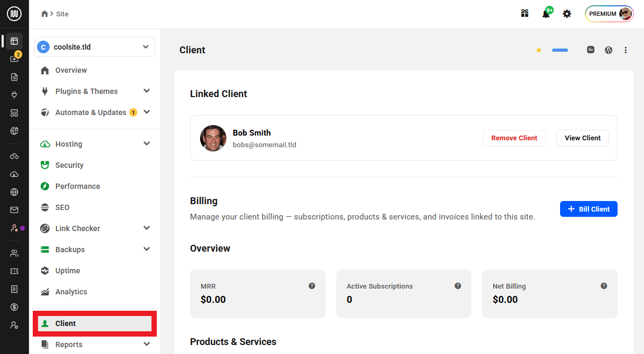Toggle the yellow favorite star
644x354 pixels.
pos(539,50)
